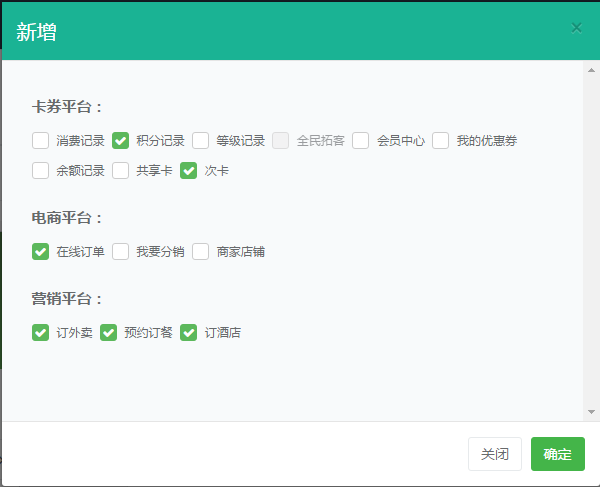Check the 我要分销 checkbox

point(121,252)
